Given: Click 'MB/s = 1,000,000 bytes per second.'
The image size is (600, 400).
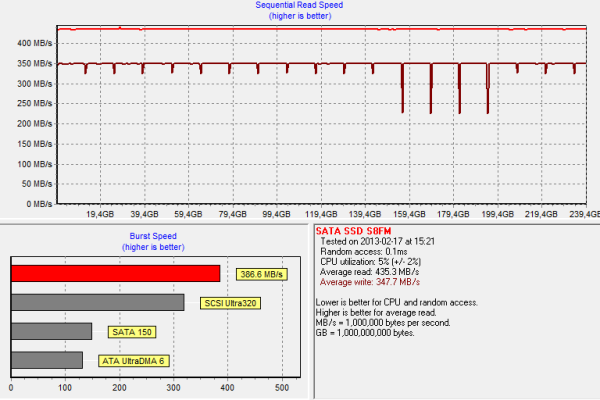Looking at the screenshot, I should [x=383, y=323].
